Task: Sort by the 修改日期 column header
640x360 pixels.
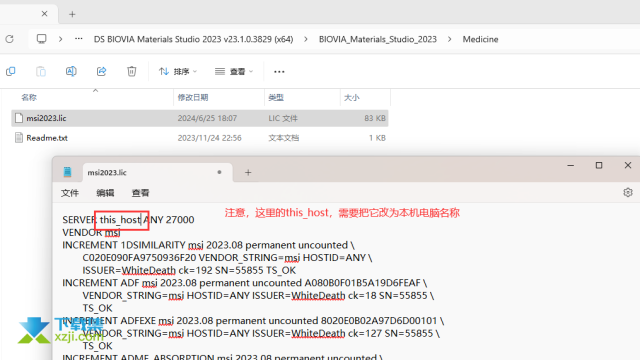Action: [x=193, y=98]
